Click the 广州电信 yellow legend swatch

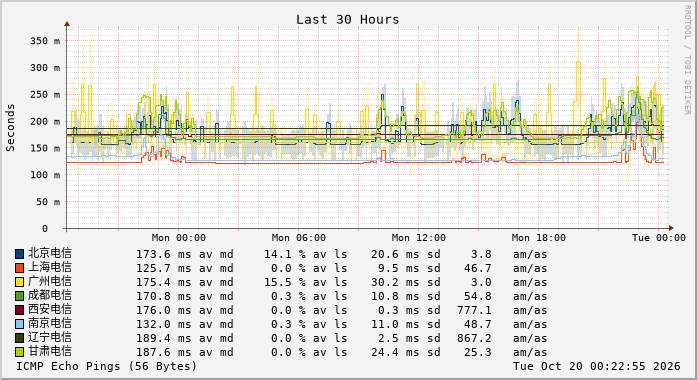point(20,282)
